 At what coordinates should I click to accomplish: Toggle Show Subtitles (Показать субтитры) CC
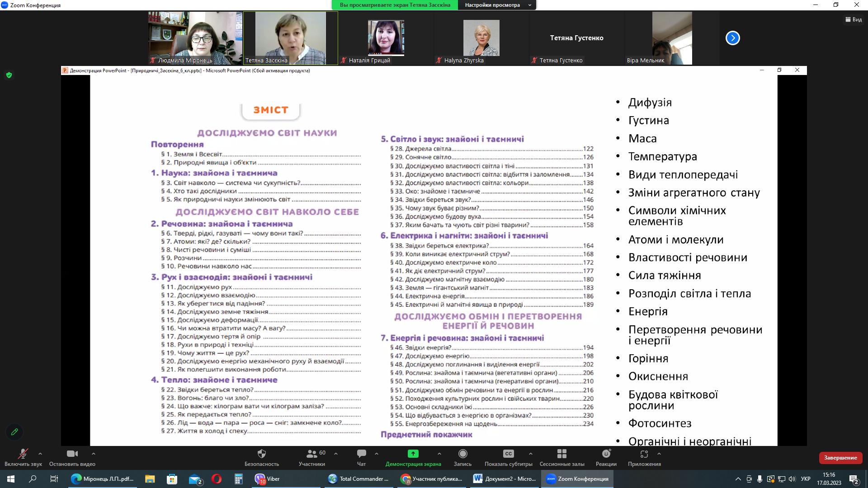tap(508, 454)
